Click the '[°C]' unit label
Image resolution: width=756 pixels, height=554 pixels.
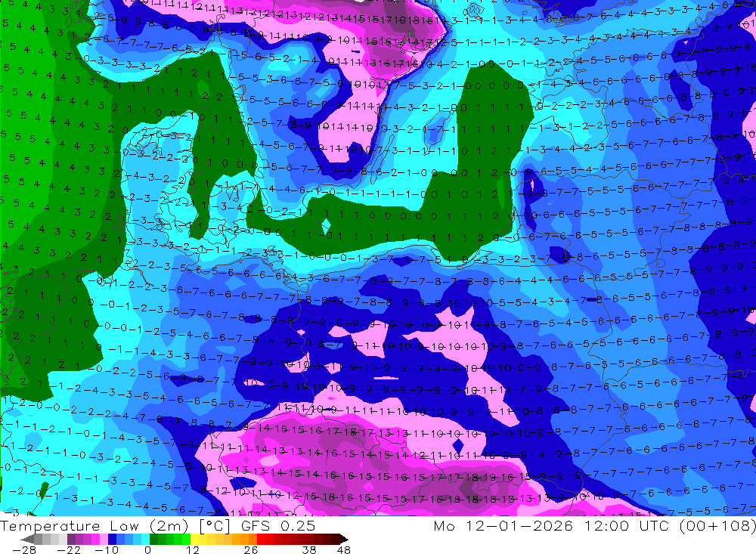[215, 525]
